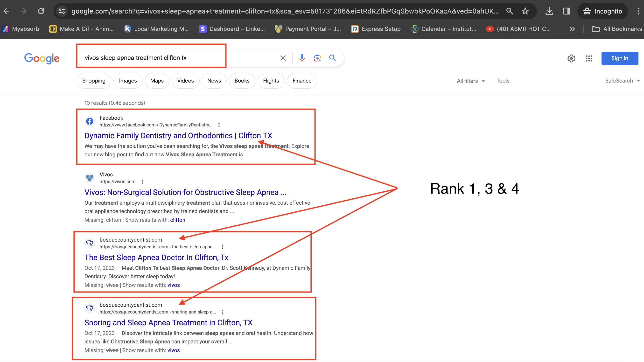Open the Payment Portal bookmark
Image resolution: width=644 pixels, height=362 pixels.
[308, 29]
